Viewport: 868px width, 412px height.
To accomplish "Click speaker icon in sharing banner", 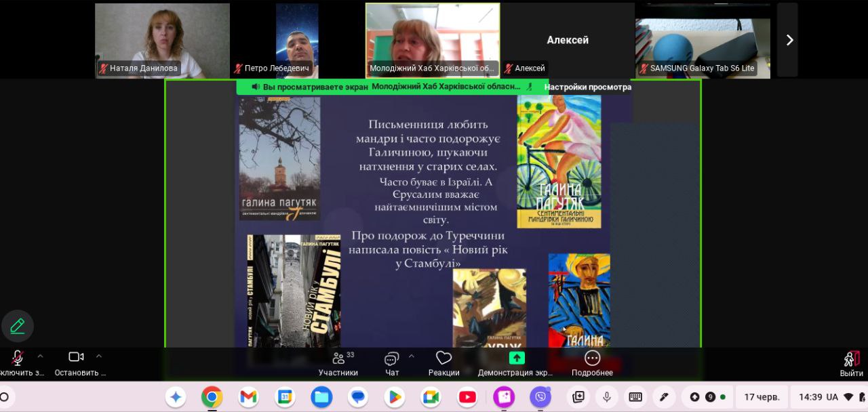I will (256, 87).
